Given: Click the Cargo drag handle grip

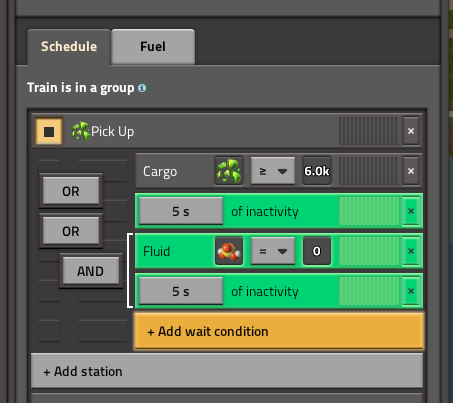Looking at the screenshot, I should point(368,171).
